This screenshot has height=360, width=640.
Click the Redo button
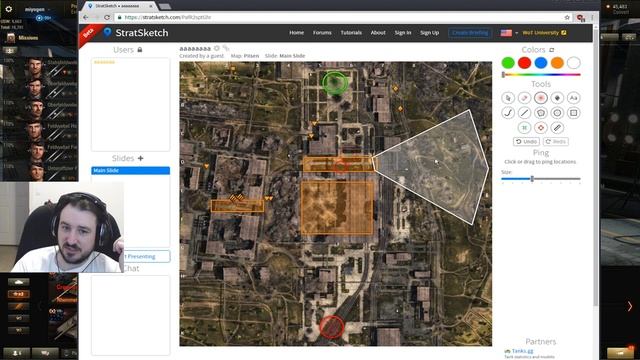(556, 142)
